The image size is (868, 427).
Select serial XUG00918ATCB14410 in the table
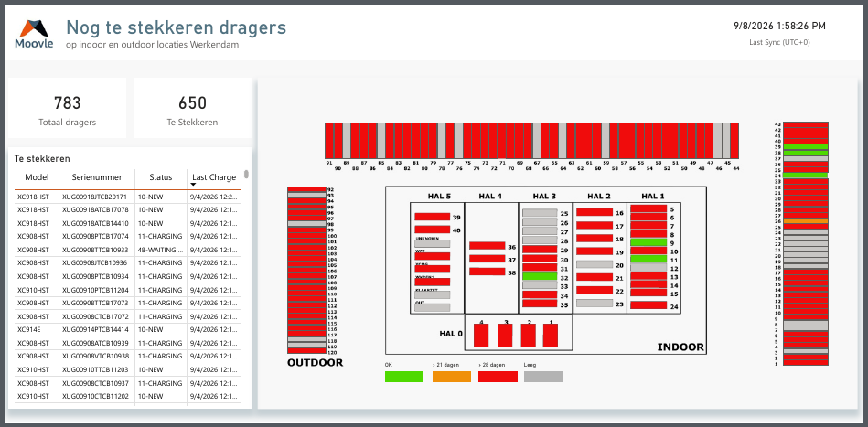coord(94,223)
